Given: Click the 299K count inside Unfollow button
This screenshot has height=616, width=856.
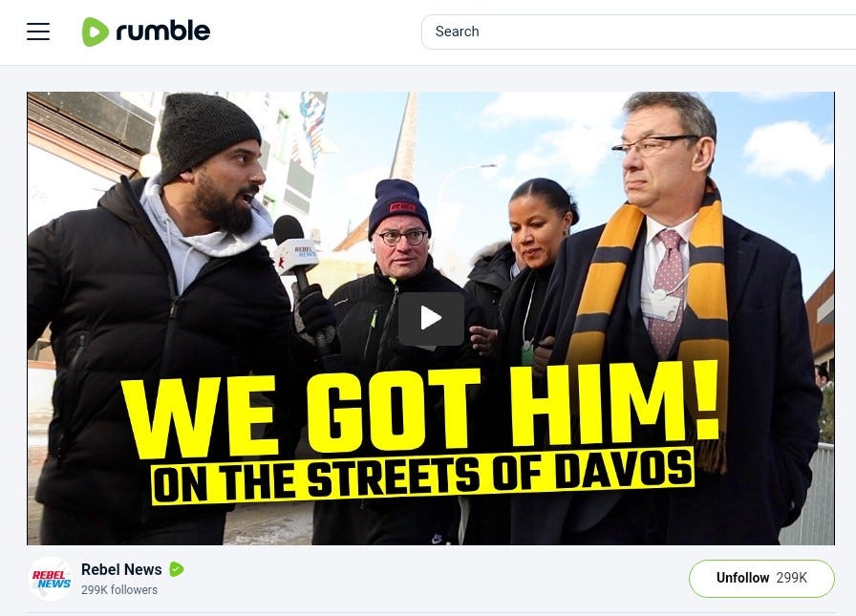Looking at the screenshot, I should [792, 578].
